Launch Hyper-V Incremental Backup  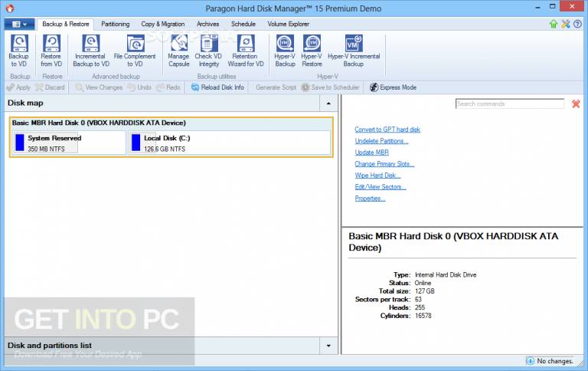click(x=354, y=51)
